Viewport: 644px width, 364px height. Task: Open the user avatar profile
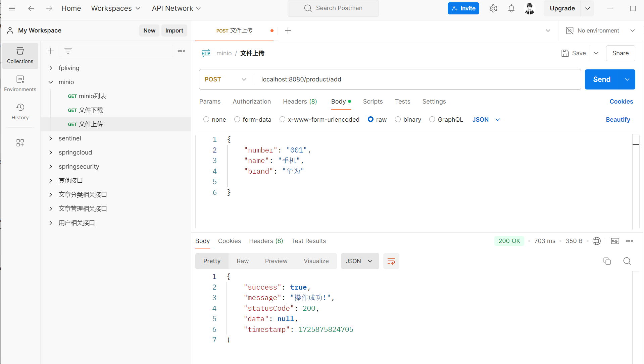pos(530,8)
